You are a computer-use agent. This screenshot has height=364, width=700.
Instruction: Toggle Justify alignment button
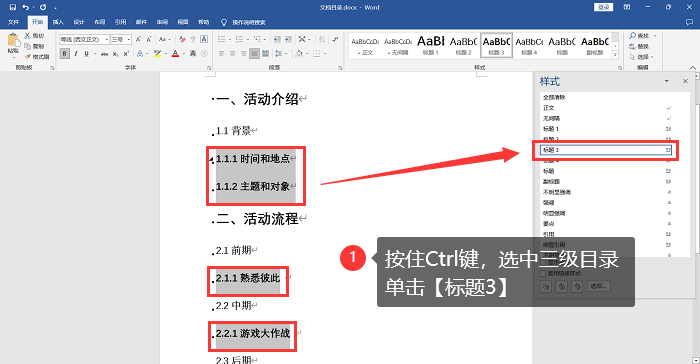tap(254, 54)
